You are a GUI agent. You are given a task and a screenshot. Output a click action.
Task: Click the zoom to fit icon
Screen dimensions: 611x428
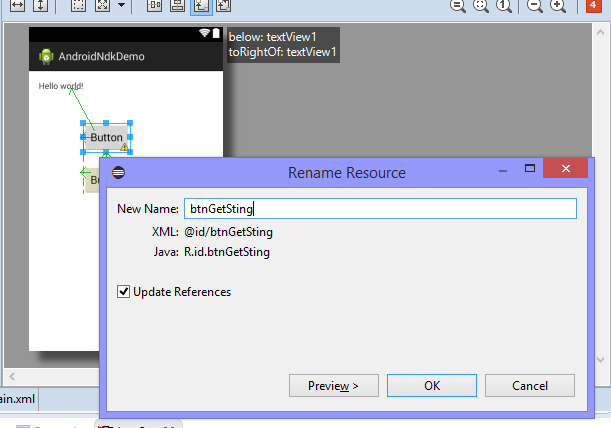click(x=481, y=6)
